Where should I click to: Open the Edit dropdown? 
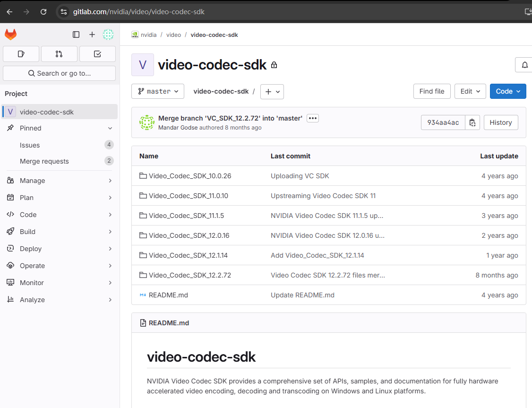tap(470, 91)
